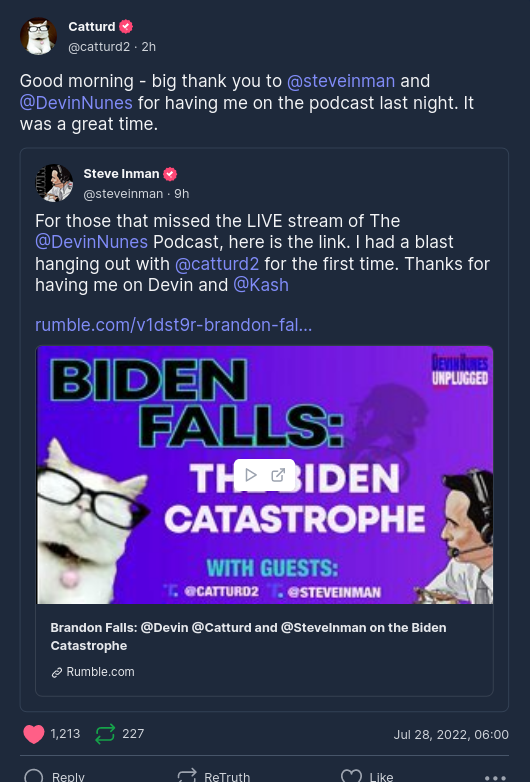This screenshot has width=530, height=782.
Task: Open the Brandon Falls link card title
Action: pyautogui.click(x=248, y=636)
